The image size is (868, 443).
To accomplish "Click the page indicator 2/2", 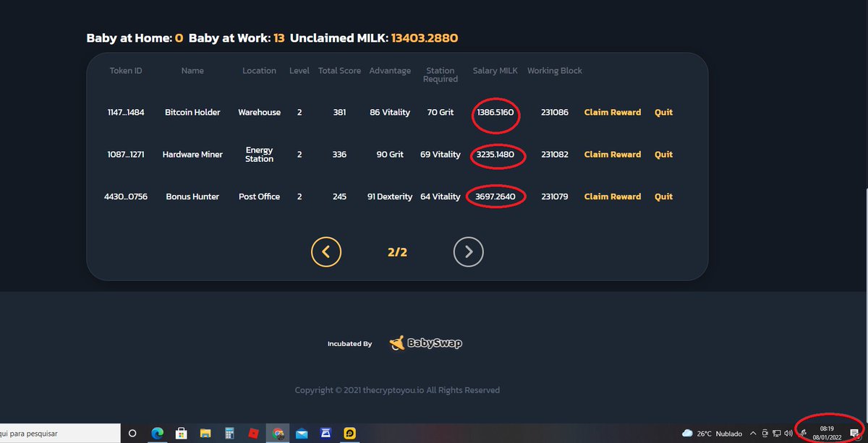I will point(397,251).
